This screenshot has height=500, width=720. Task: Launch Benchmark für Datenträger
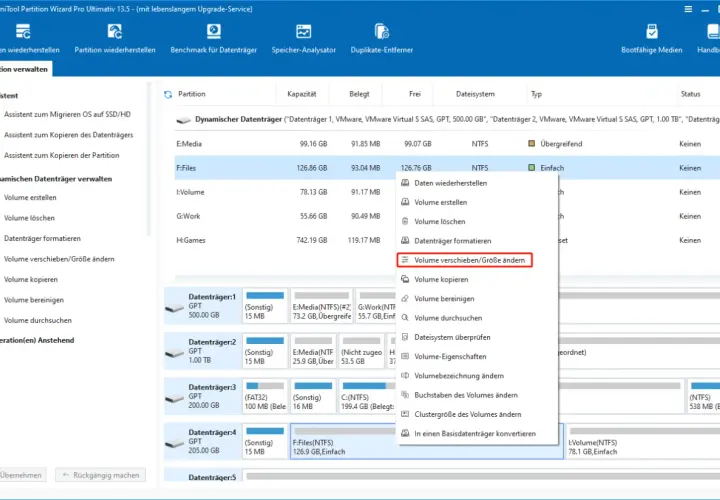click(x=214, y=39)
